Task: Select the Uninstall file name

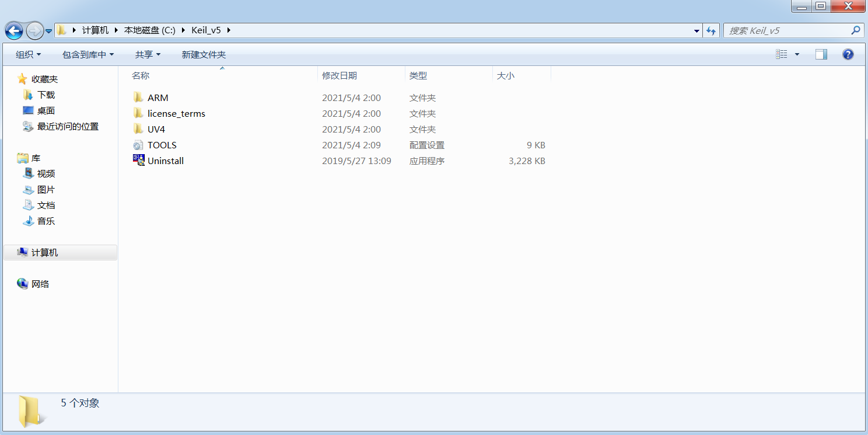Action: click(166, 161)
